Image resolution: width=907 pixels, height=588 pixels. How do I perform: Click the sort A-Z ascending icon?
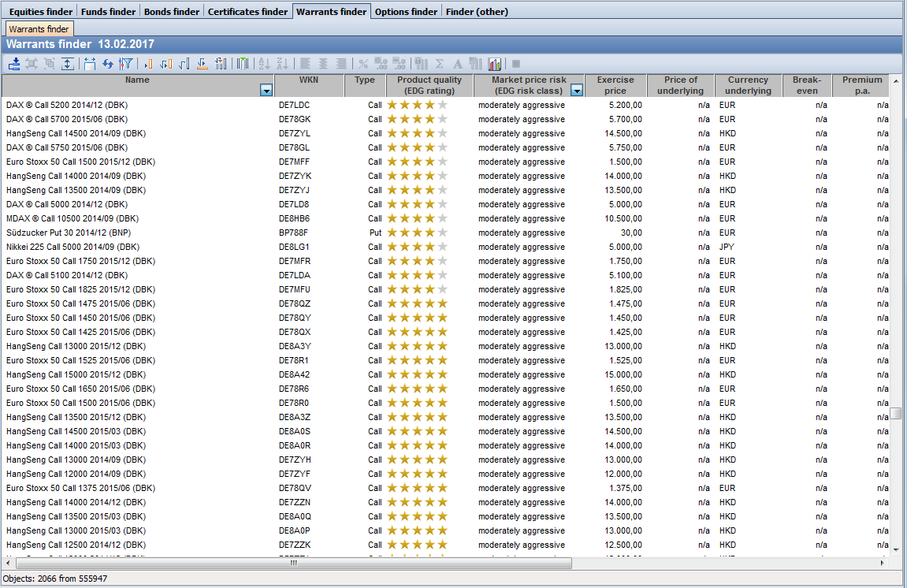(x=264, y=64)
